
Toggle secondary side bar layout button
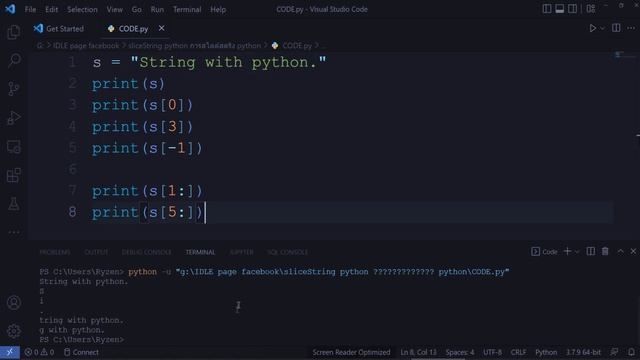(572, 9)
